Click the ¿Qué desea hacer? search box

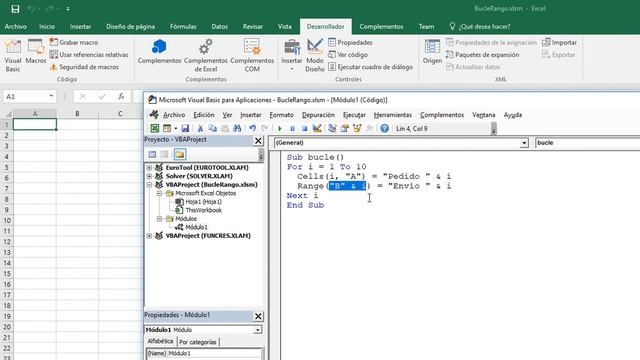(x=480, y=27)
